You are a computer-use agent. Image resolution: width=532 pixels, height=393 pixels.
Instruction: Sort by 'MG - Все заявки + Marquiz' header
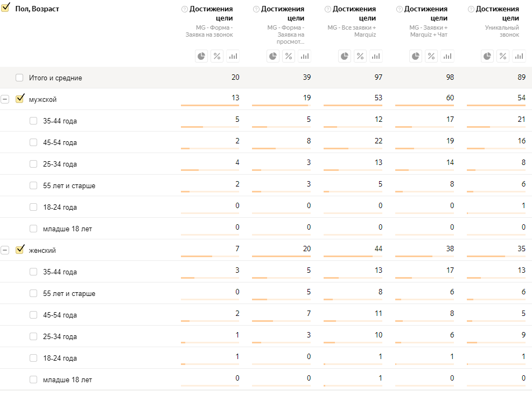click(x=354, y=13)
